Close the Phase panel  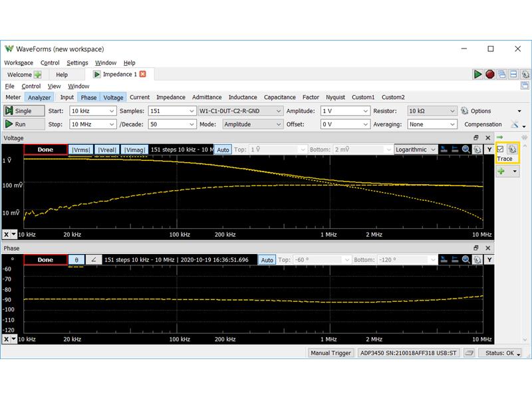coord(488,248)
